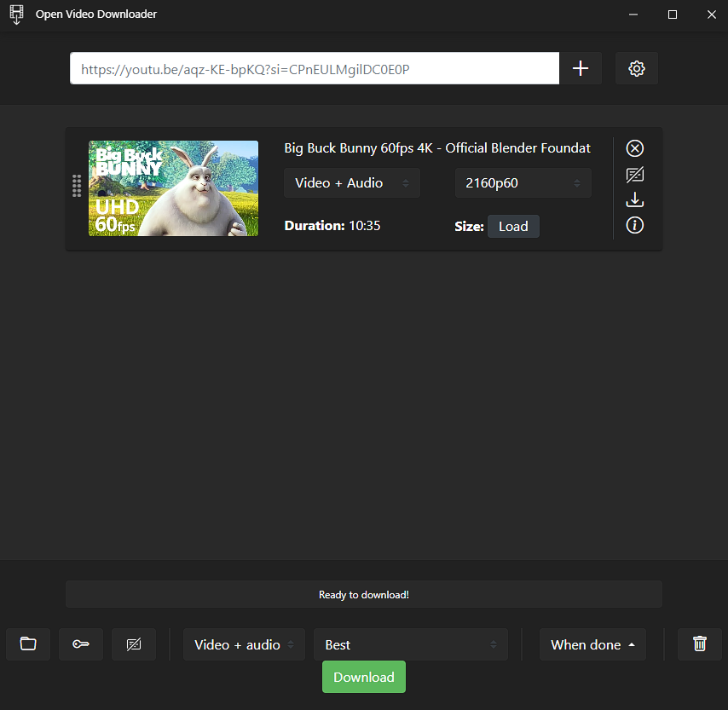Screen dimensions: 728x710
Task: Toggle subtitles for the Big Buck Bunny video
Action: (x=635, y=175)
